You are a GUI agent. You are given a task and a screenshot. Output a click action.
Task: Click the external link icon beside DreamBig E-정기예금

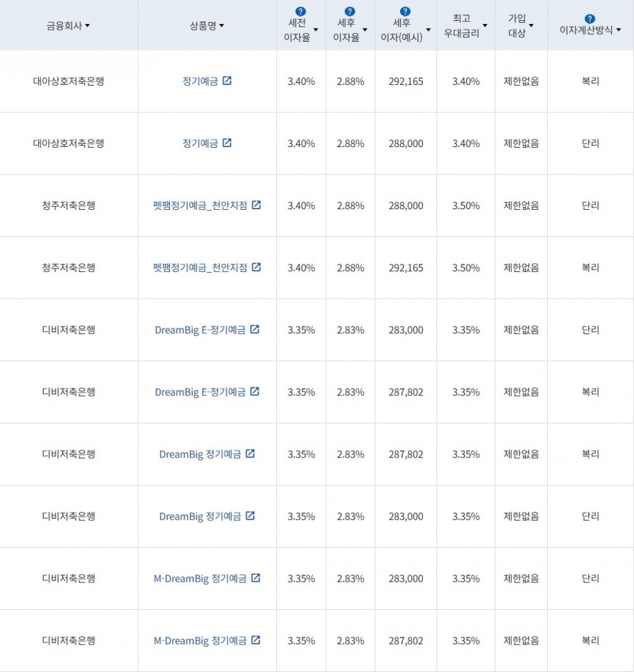tap(255, 329)
